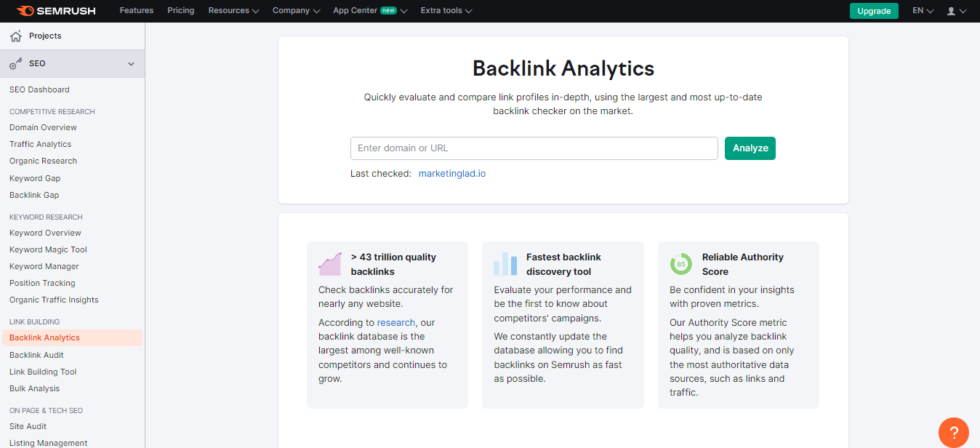This screenshot has height=448, width=980.
Task: Open Listing Management
Action: pyautogui.click(x=48, y=443)
